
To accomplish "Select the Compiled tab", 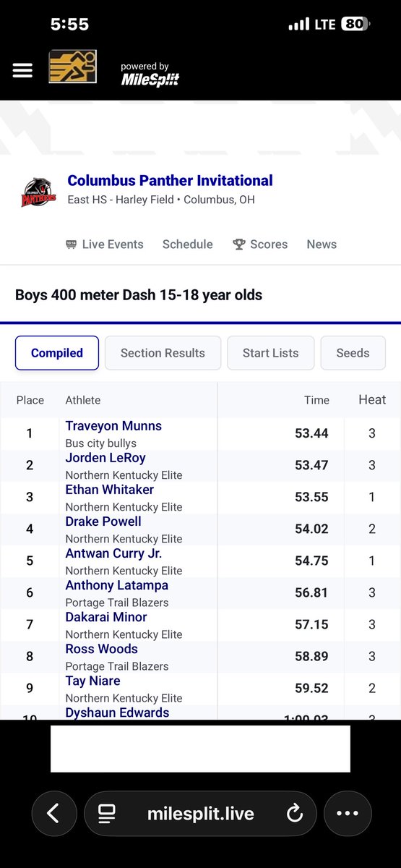I will click(57, 353).
